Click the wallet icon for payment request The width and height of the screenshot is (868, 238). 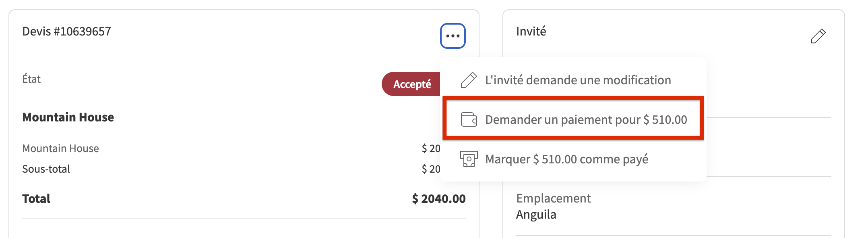pos(469,119)
